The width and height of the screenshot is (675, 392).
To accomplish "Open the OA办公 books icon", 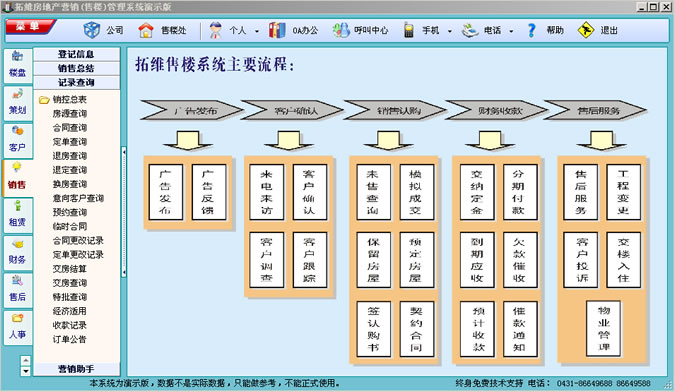I will point(277,30).
